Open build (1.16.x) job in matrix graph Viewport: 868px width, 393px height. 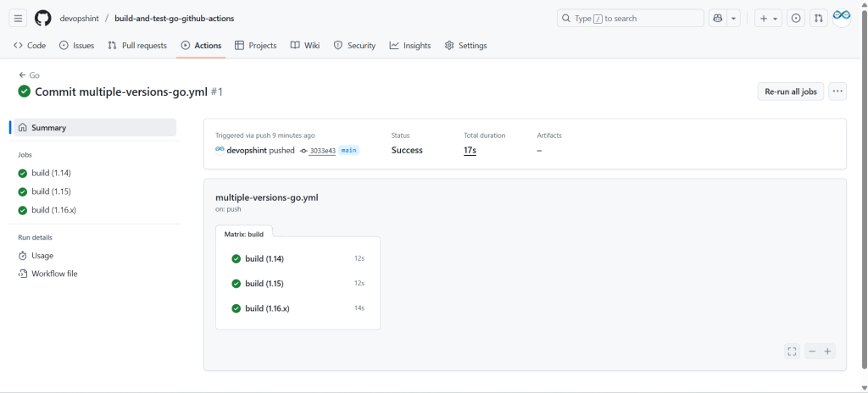click(x=298, y=308)
